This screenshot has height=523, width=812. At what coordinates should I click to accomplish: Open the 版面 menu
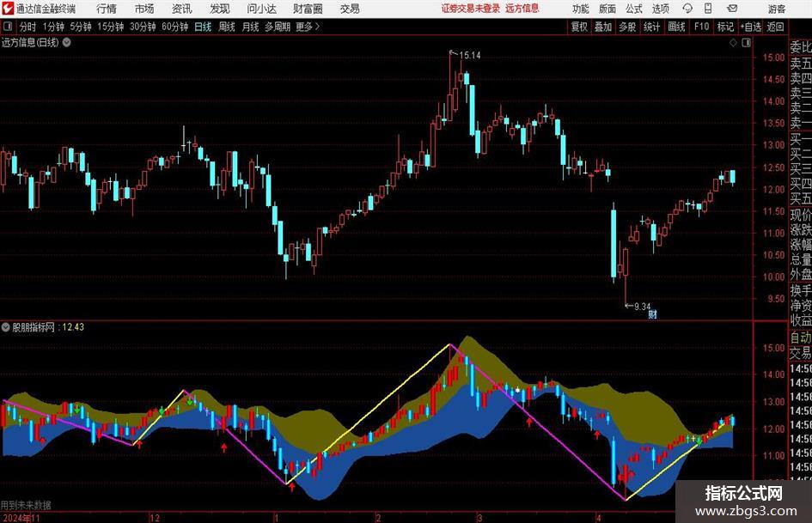click(607, 9)
